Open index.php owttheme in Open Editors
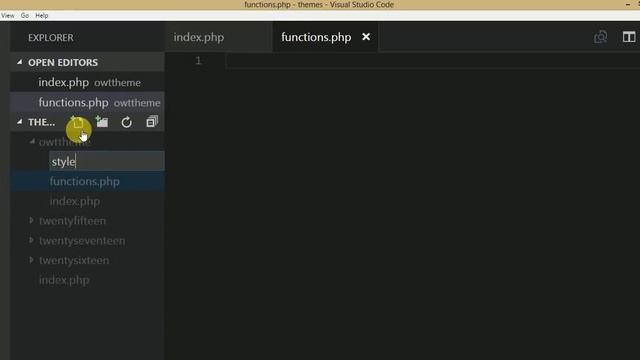640x360 pixels. click(87, 82)
